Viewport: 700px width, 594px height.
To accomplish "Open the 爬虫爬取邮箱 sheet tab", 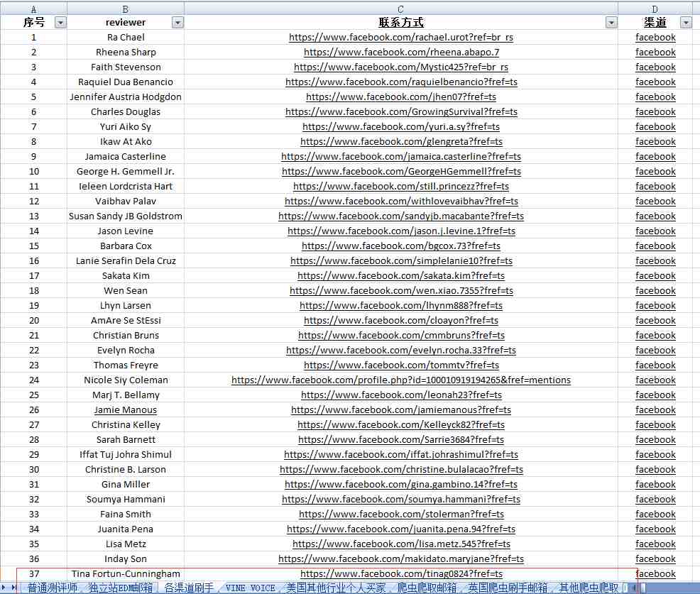I will point(427,588).
